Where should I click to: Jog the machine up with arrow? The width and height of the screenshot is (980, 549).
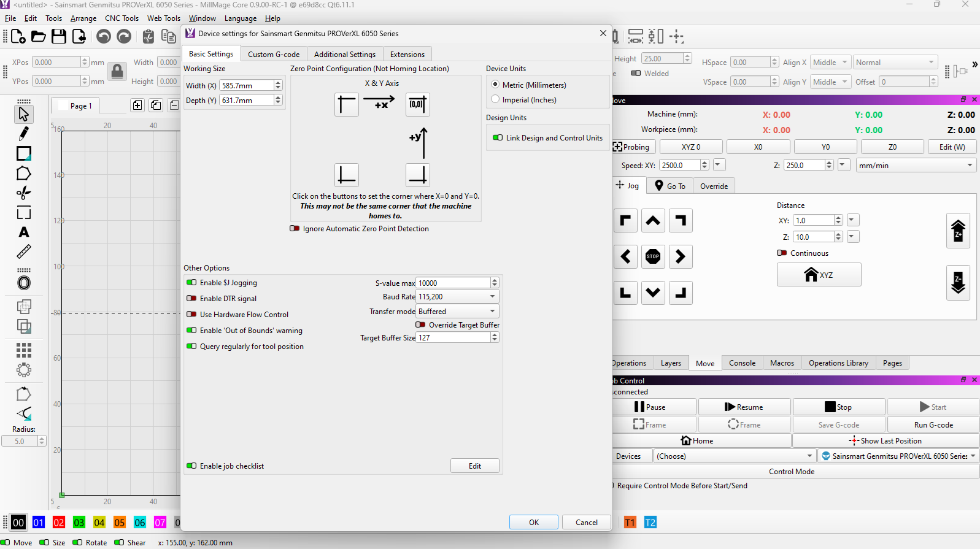click(654, 221)
